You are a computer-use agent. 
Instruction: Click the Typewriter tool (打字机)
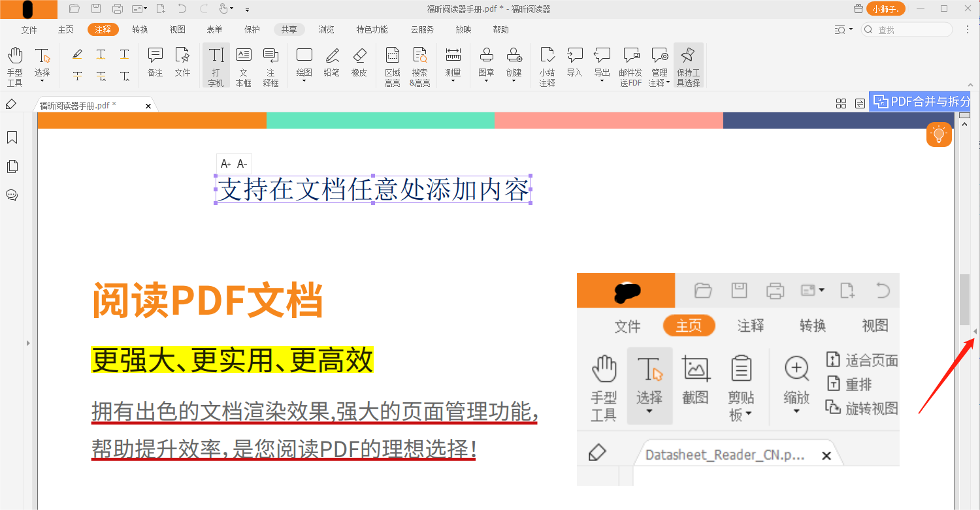click(x=216, y=66)
